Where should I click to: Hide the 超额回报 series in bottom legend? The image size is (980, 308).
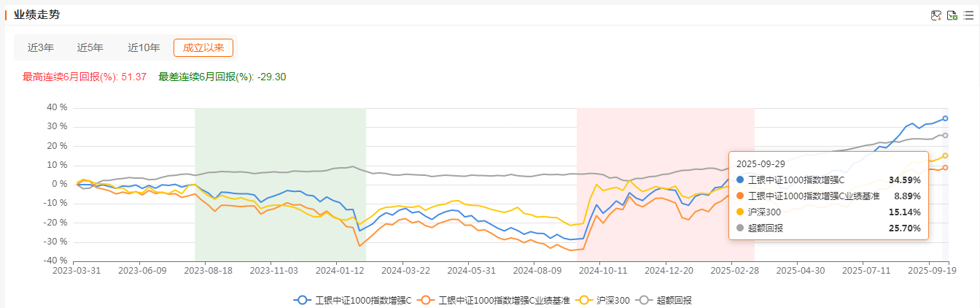tap(664, 300)
